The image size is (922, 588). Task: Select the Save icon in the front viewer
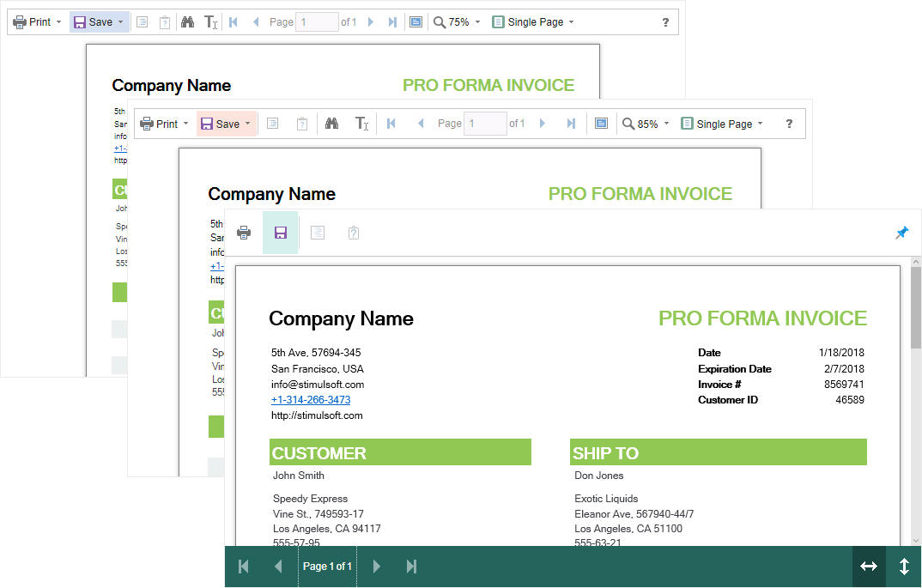click(280, 233)
